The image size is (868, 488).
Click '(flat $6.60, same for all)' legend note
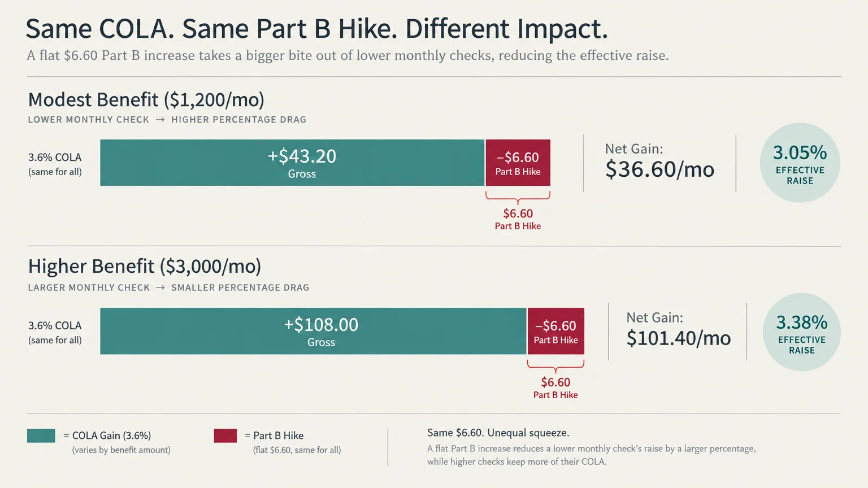tap(297, 450)
